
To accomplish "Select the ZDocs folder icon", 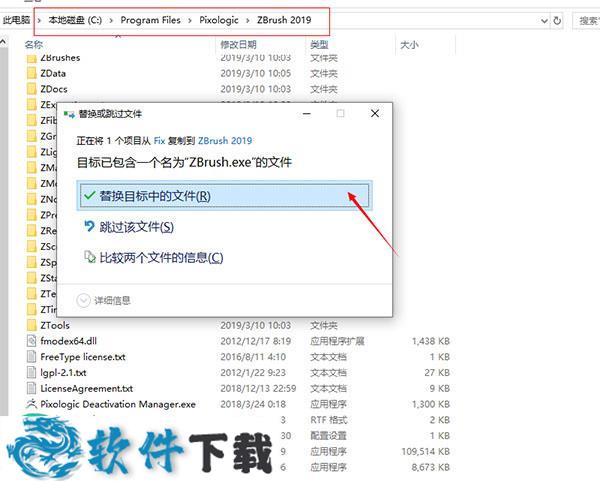I will (32, 89).
